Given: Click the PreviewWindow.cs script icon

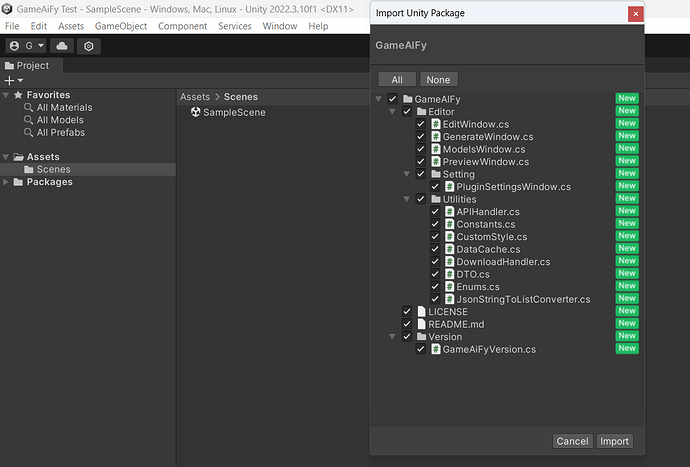Looking at the screenshot, I should coord(436,162).
